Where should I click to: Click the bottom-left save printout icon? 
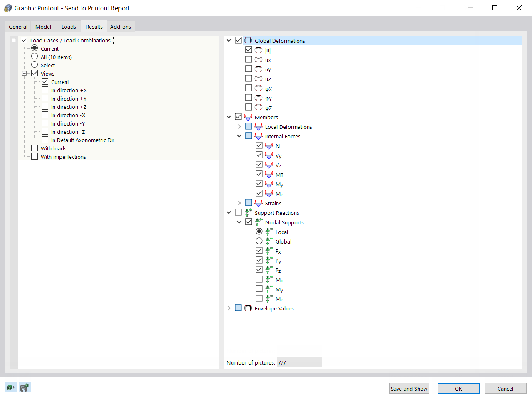coord(25,387)
